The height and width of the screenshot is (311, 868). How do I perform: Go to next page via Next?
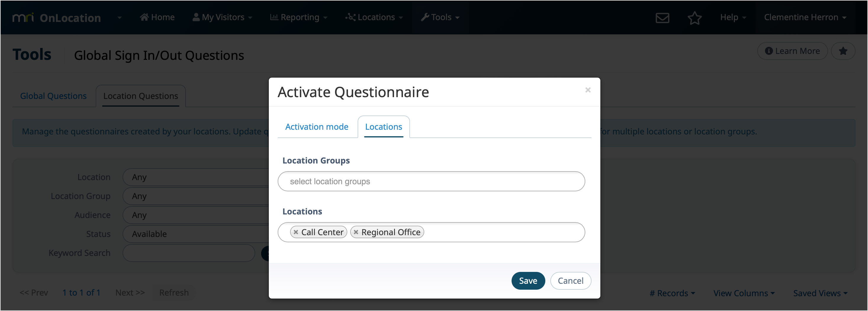pos(130,292)
